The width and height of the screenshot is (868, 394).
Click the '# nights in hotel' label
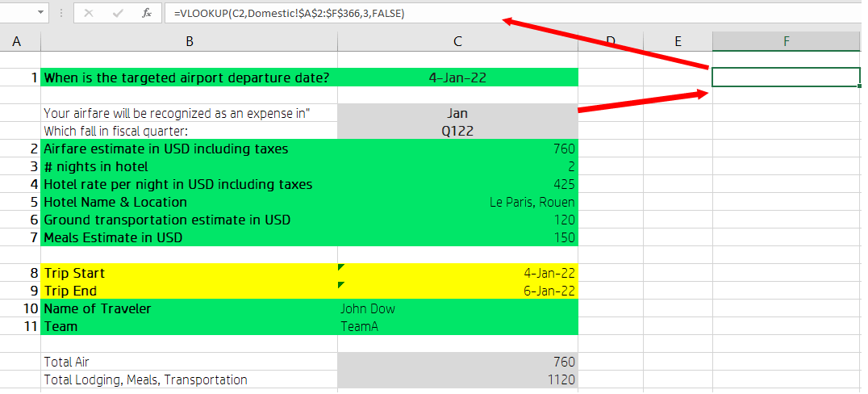96,166
